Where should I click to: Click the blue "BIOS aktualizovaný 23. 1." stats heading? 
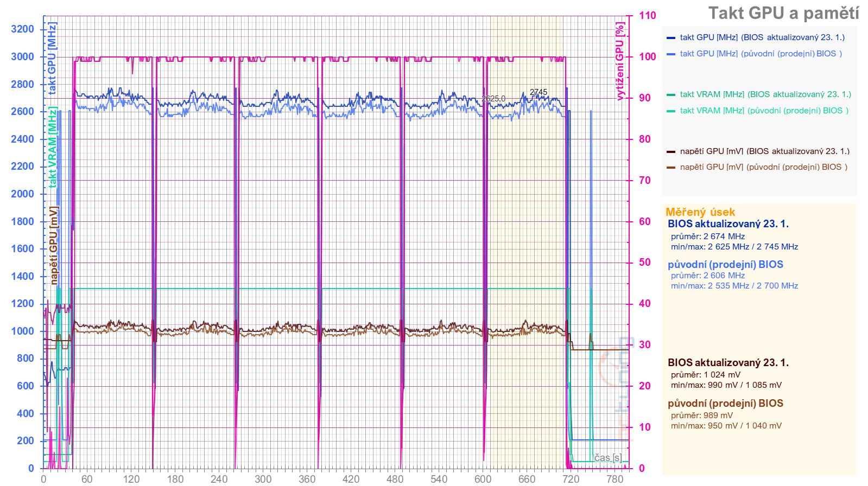[728, 224]
